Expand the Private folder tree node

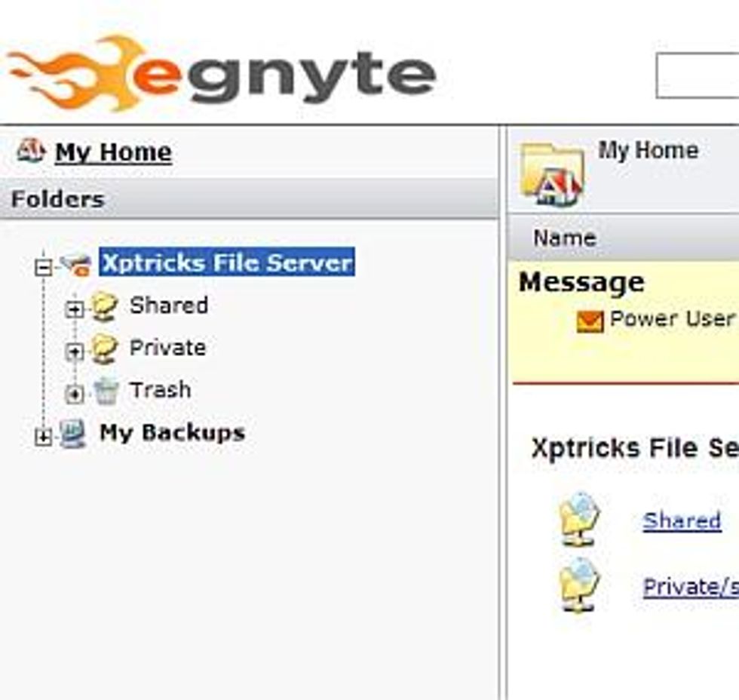(x=74, y=351)
